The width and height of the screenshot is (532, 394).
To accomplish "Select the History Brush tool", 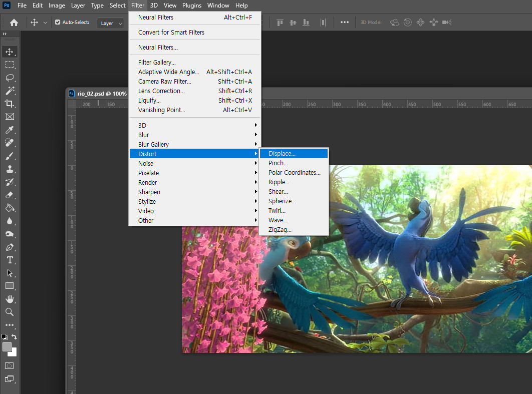I will pos(10,182).
